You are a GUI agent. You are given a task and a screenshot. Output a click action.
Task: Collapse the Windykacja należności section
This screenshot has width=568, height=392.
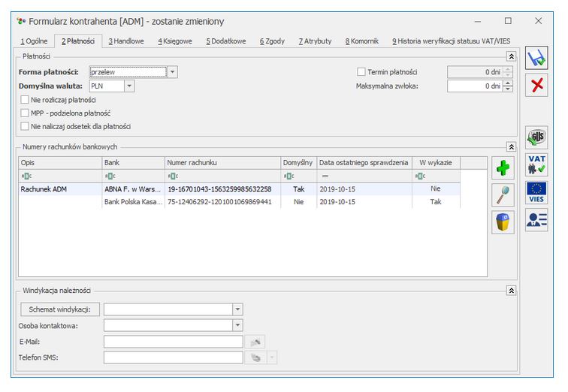(x=511, y=291)
